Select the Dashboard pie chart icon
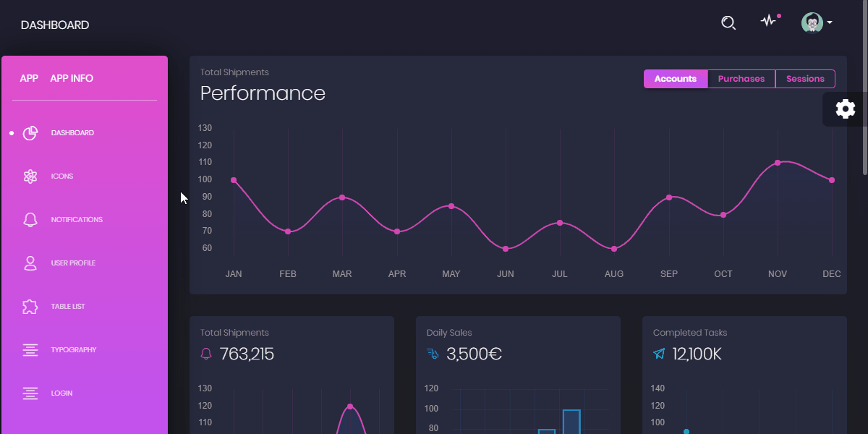 (x=30, y=132)
